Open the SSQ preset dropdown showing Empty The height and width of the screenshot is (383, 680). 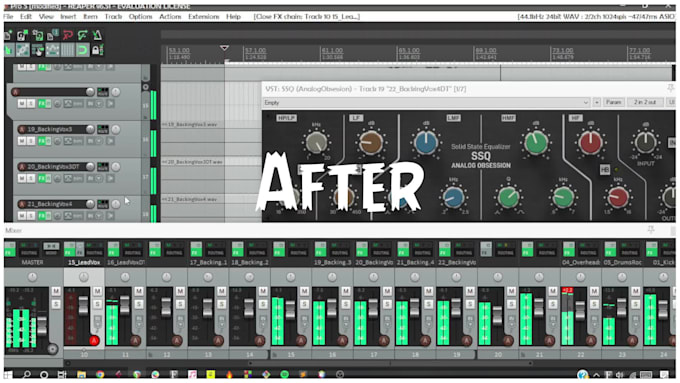[x=426, y=102]
